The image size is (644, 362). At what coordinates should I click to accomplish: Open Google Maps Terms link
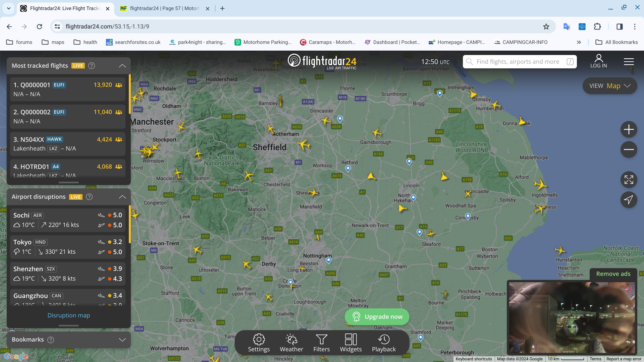point(595,359)
